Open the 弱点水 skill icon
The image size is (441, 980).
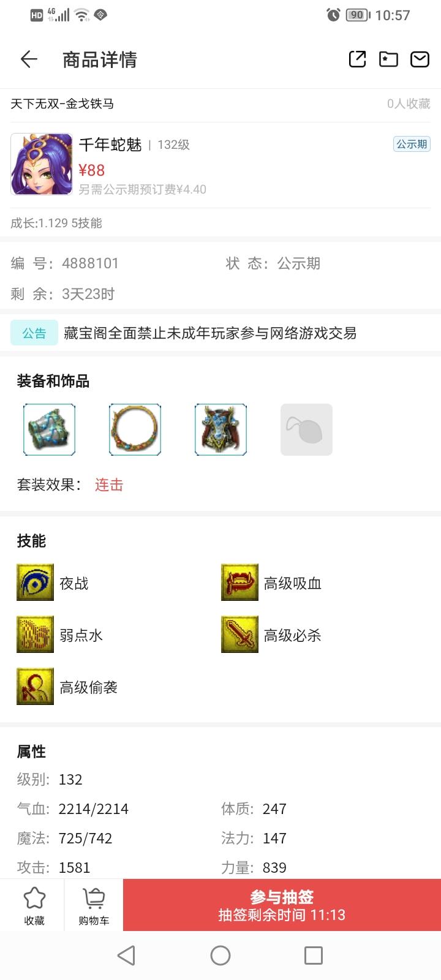tap(35, 635)
